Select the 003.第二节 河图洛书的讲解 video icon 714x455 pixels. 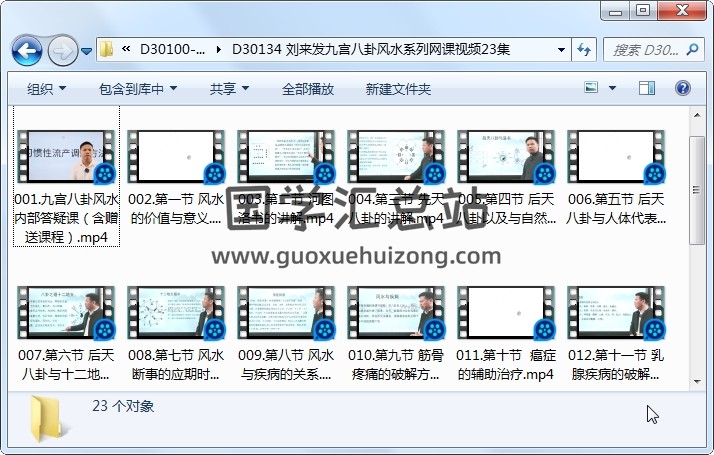pos(286,156)
